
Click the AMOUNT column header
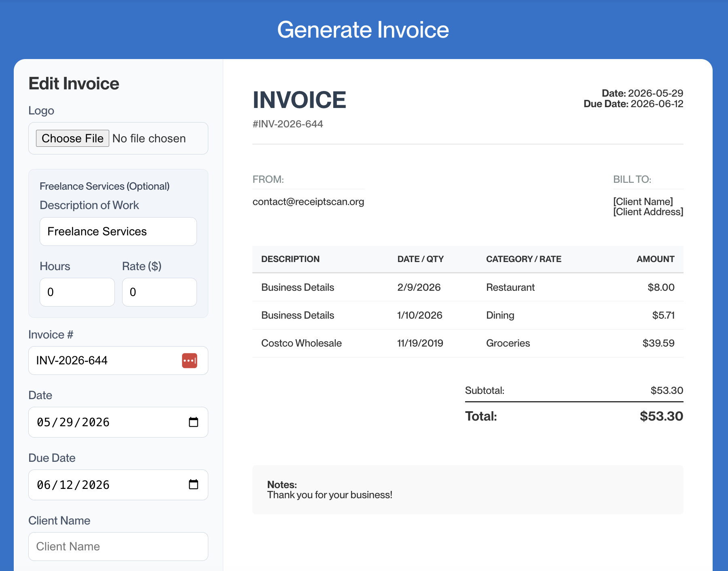pyautogui.click(x=656, y=259)
